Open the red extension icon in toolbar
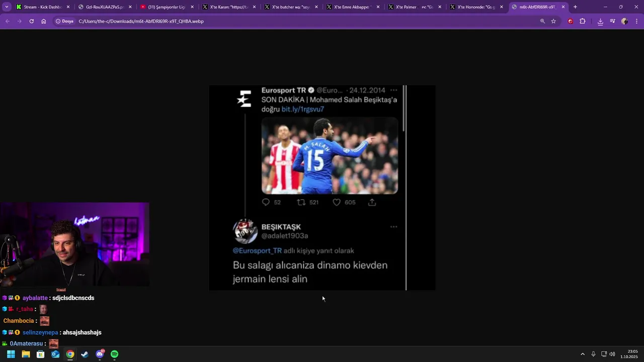Viewport: 644px width, 362px height. tap(570, 21)
